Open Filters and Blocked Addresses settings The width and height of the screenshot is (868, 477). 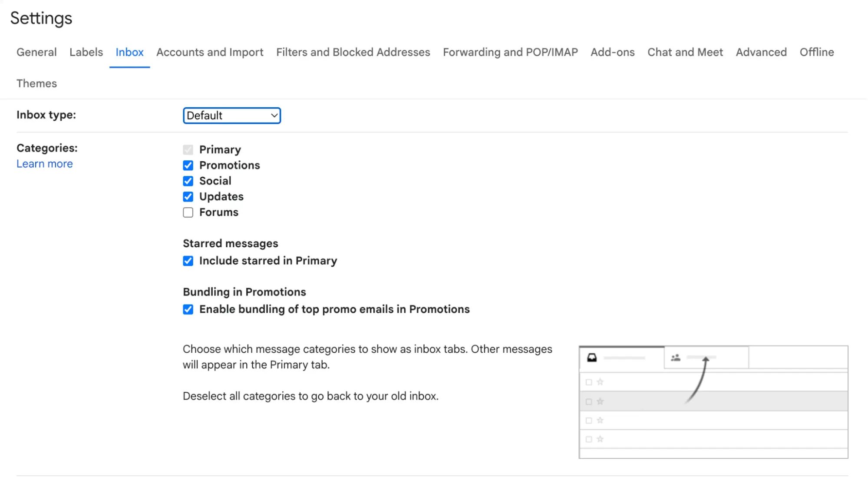click(353, 52)
